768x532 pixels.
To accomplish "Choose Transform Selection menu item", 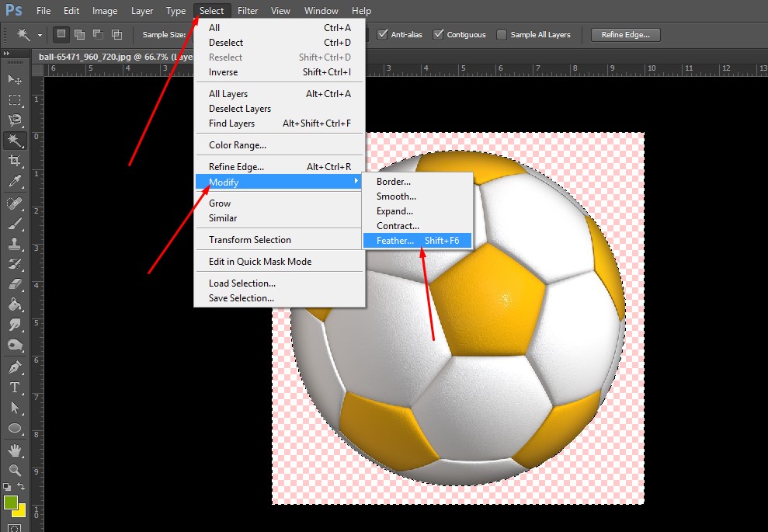I will click(x=280, y=239).
